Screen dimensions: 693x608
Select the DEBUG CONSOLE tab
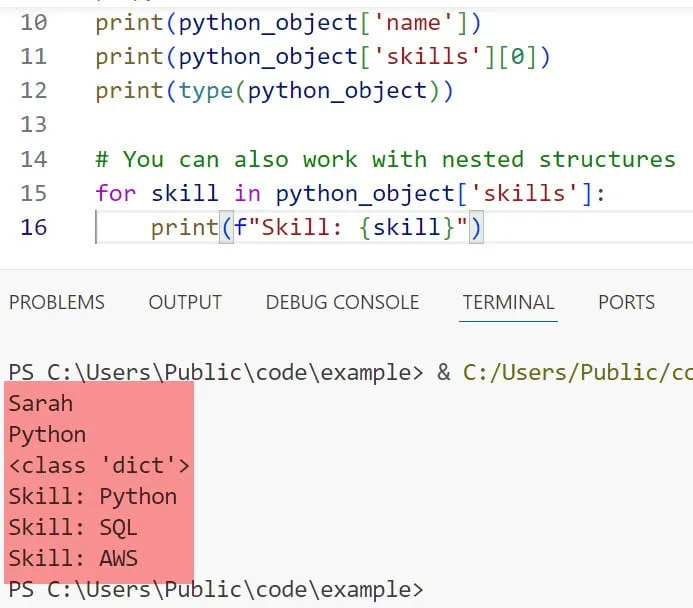tap(342, 302)
